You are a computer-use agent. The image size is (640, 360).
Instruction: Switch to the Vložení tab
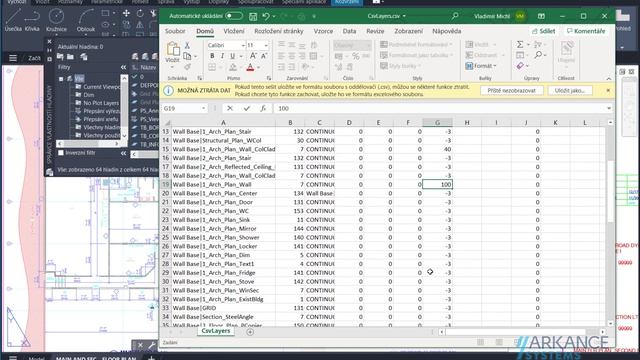233,31
